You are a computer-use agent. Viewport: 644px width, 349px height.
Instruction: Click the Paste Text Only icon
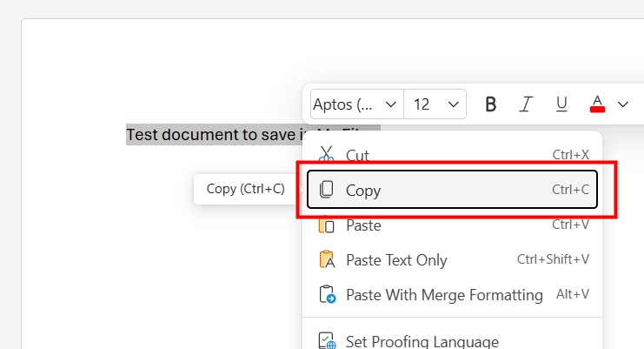point(327,260)
